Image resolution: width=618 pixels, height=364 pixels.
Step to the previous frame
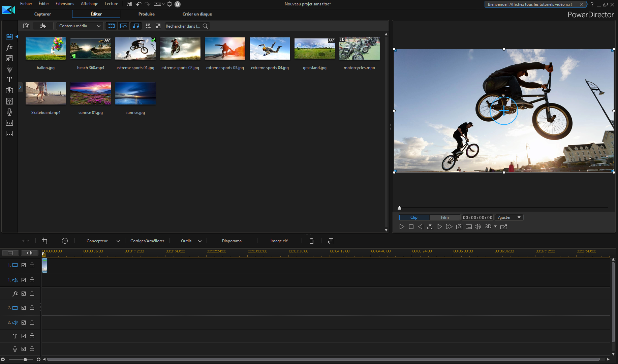coord(421,227)
